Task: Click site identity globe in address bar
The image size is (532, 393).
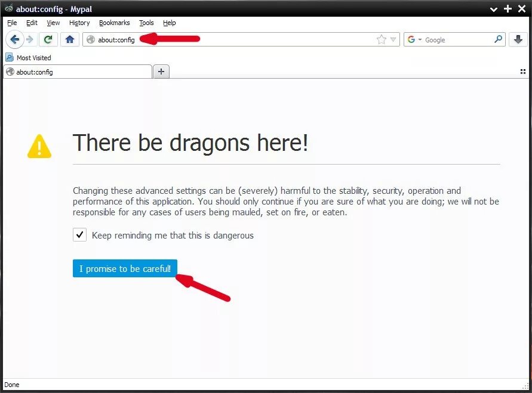Action: [x=91, y=39]
